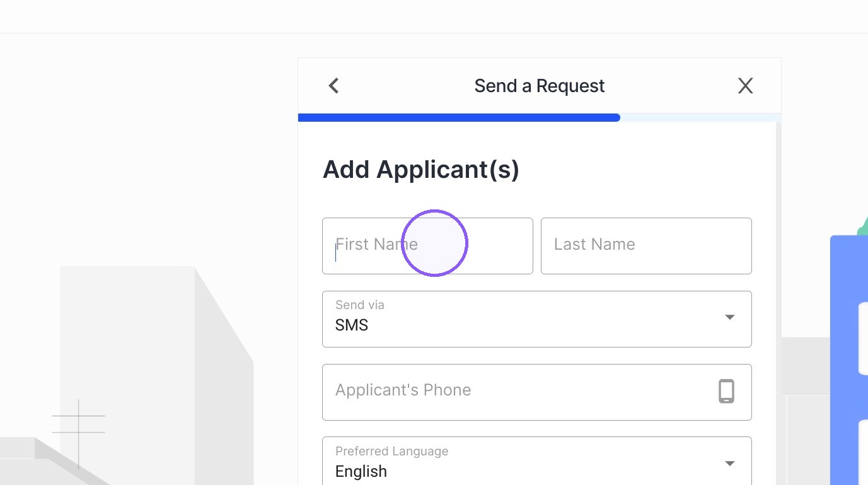Viewport: 868px width, 485px height.
Task: Click the Add Applicant(s) heading
Action: click(421, 170)
